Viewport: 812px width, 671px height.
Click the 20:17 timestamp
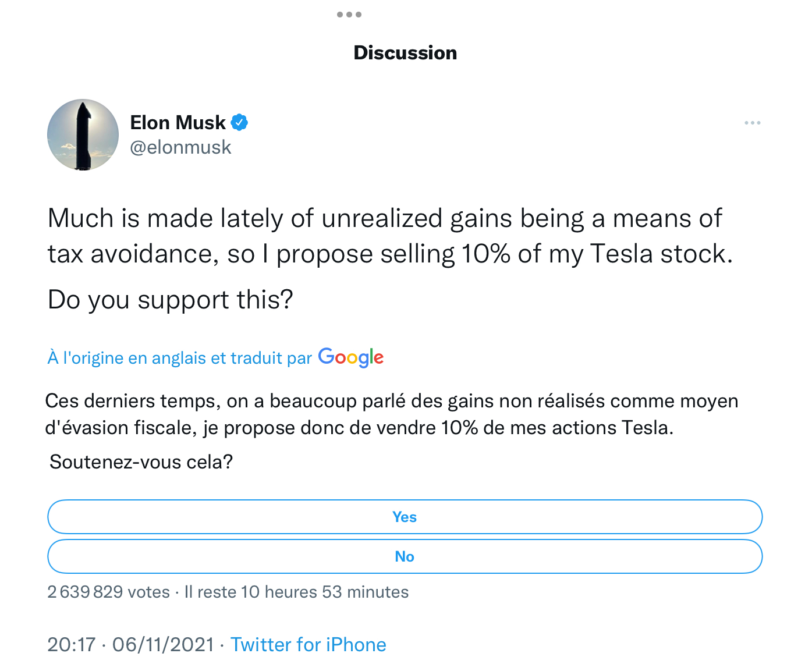(x=71, y=645)
